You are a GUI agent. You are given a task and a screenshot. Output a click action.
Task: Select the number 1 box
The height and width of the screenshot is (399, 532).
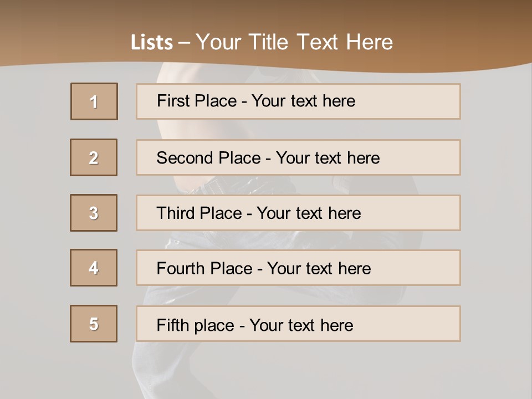click(94, 101)
